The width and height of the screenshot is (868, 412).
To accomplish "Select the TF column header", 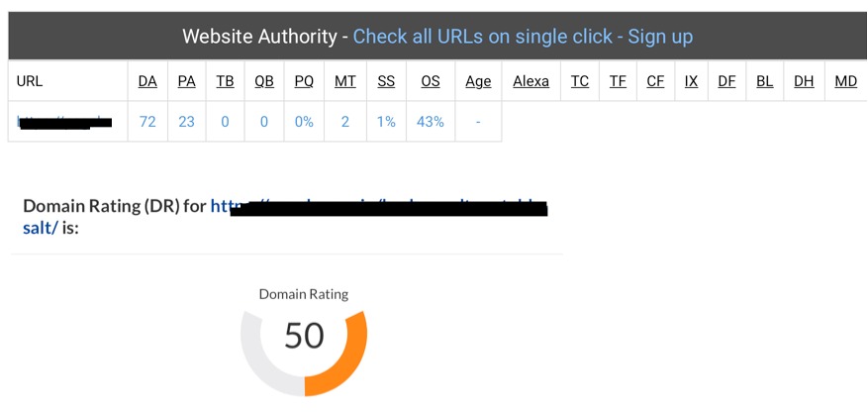I will (618, 81).
